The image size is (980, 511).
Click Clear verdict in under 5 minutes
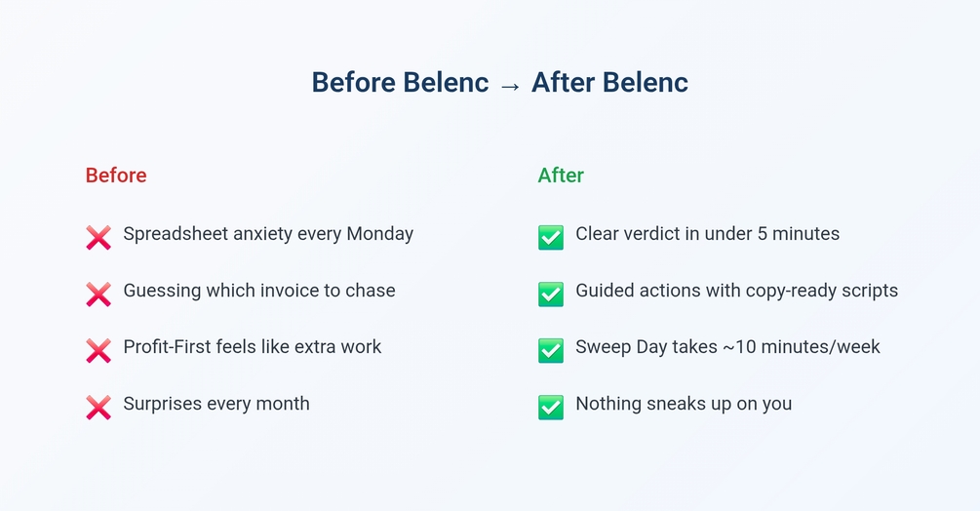click(707, 234)
